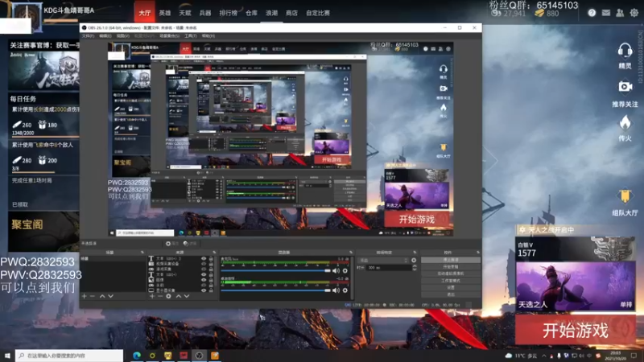Click 传火 flame icon in game

625,122
